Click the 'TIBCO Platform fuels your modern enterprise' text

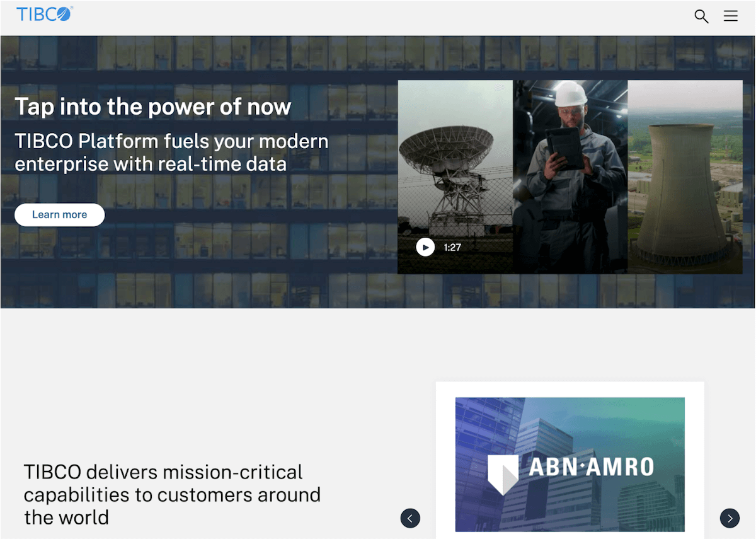171,153
